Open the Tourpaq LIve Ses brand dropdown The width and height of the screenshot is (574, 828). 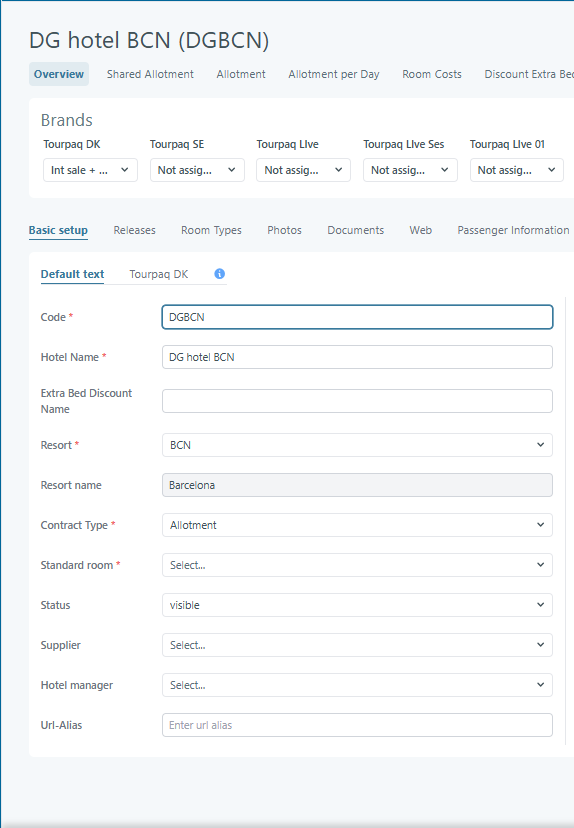[x=410, y=170]
